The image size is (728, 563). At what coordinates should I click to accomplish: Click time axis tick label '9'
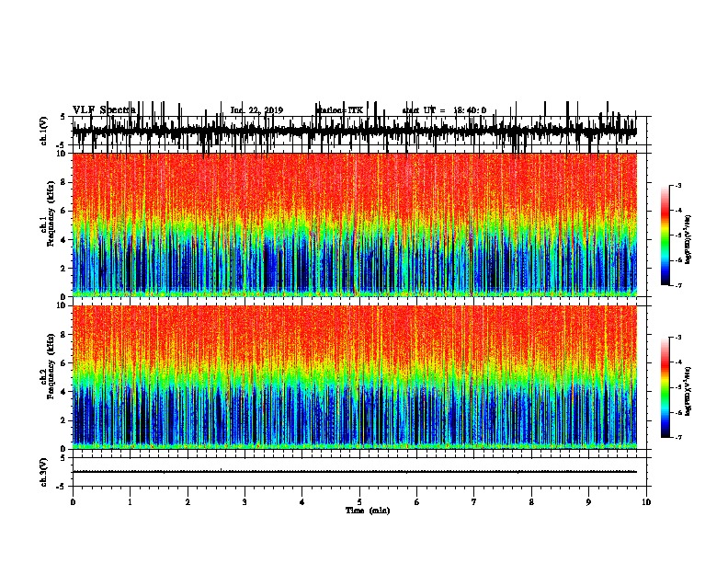pyautogui.click(x=588, y=502)
